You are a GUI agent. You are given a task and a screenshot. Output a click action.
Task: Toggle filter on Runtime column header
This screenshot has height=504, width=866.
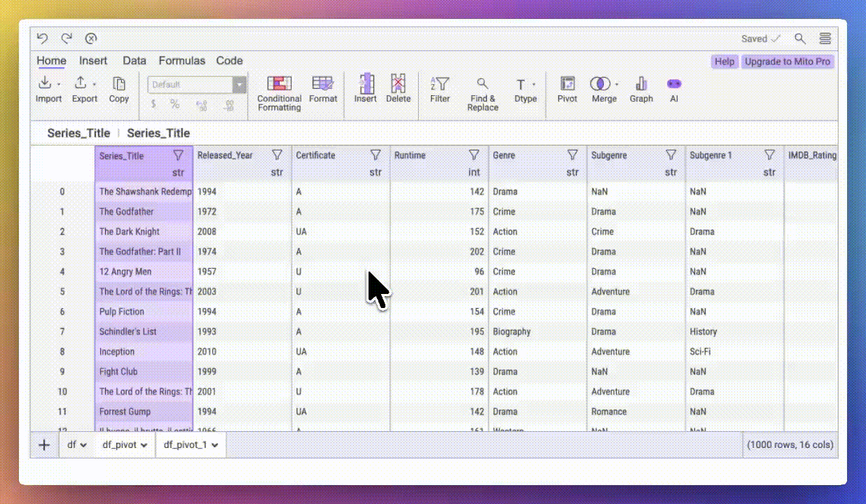pos(474,155)
